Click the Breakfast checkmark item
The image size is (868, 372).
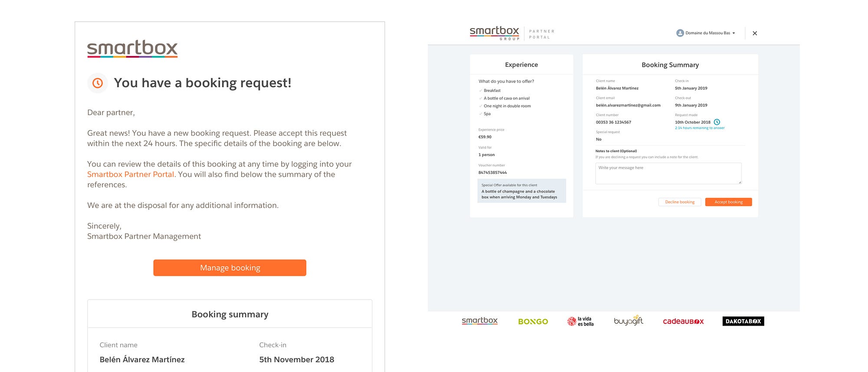click(x=492, y=91)
